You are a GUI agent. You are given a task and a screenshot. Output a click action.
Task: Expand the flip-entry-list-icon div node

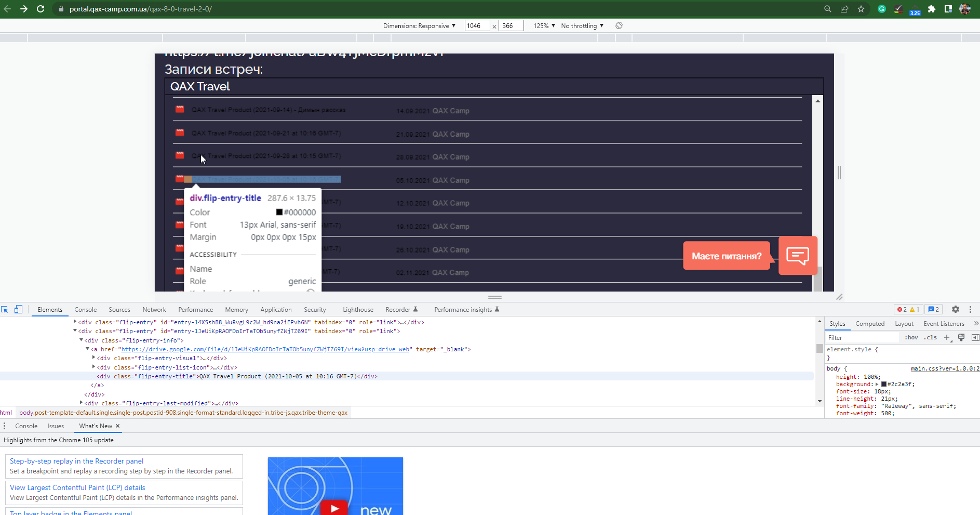coord(93,367)
